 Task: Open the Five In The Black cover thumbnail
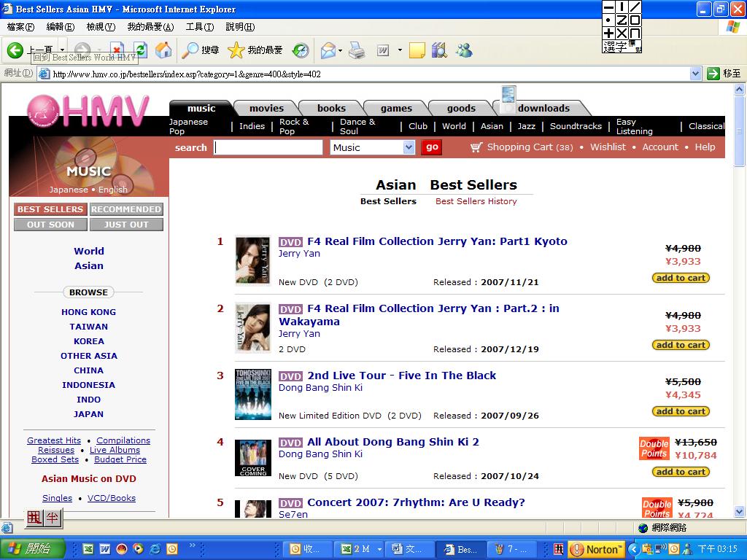(253, 394)
